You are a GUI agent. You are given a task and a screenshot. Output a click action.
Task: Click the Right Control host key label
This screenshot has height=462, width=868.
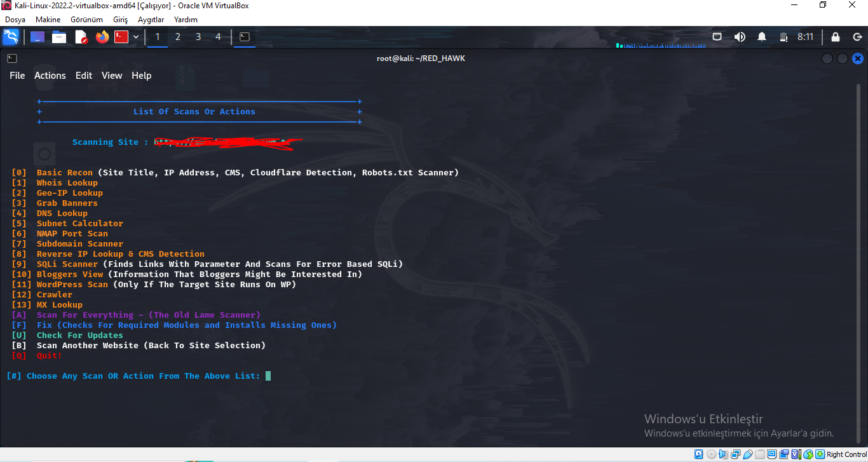[846, 454]
